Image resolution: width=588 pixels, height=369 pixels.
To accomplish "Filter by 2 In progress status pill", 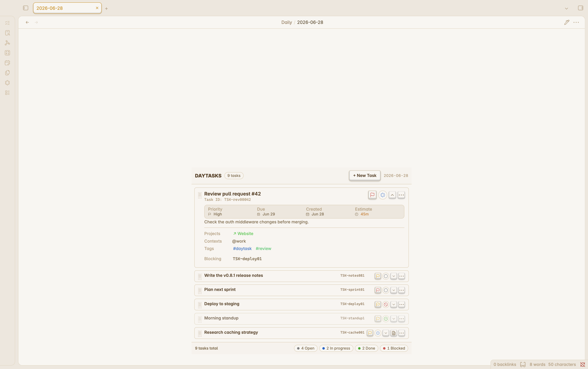I will coord(336,348).
